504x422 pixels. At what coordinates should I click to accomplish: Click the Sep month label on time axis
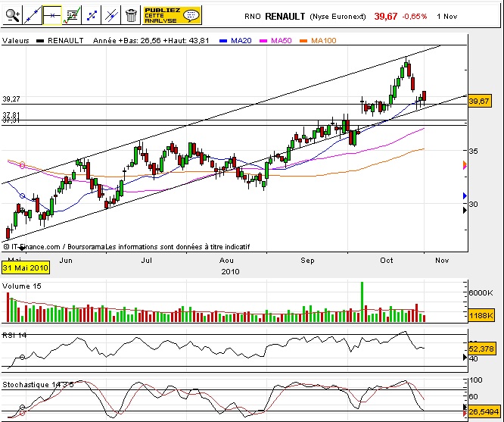pos(307,260)
